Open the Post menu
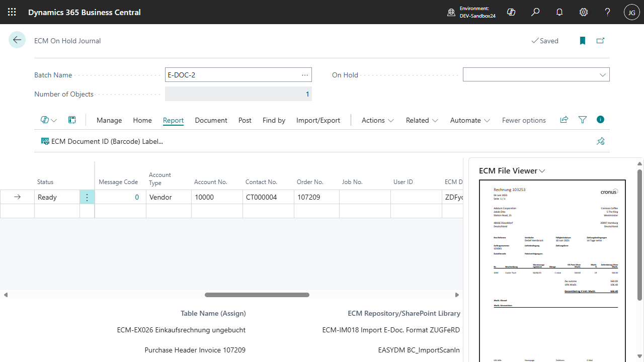This screenshot has height=362, width=644. pos(245,120)
